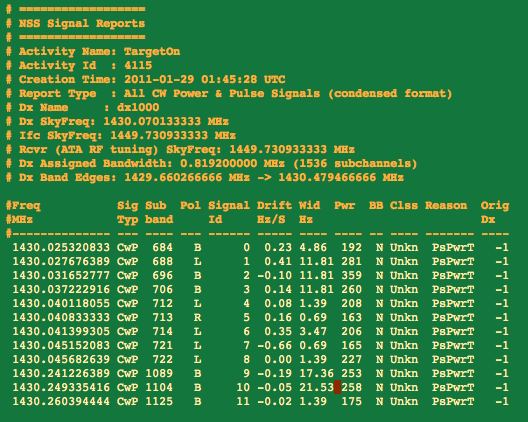Click the Activity Name value 'TargetOn'
The width and height of the screenshot is (528, 422).
[152, 52]
